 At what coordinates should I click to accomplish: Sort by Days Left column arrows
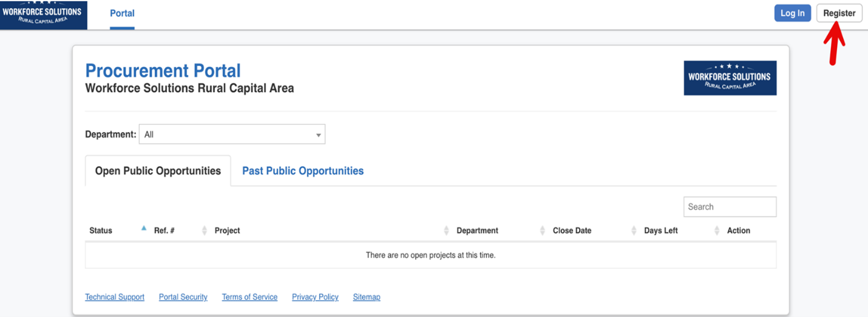717,230
